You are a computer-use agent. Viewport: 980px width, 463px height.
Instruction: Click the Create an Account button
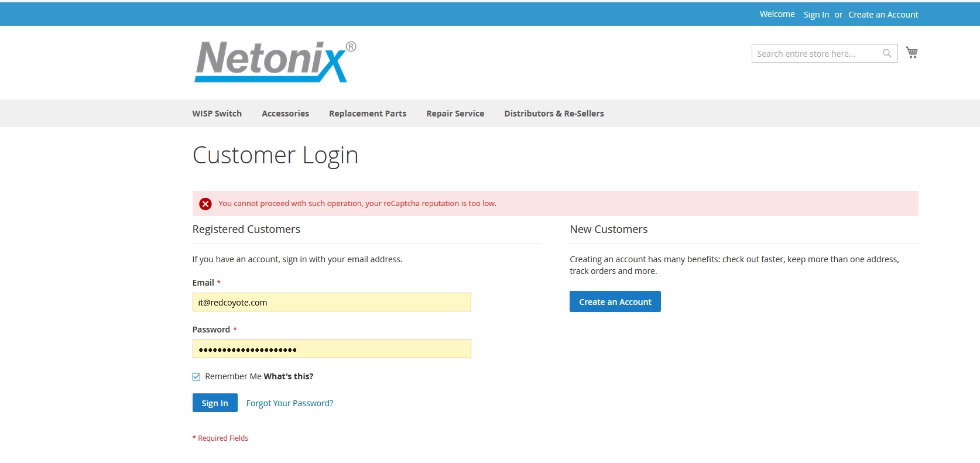pyautogui.click(x=615, y=301)
